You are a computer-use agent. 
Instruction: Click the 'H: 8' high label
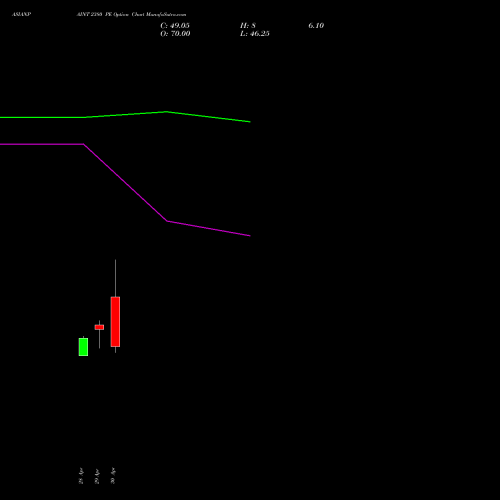pos(248,26)
